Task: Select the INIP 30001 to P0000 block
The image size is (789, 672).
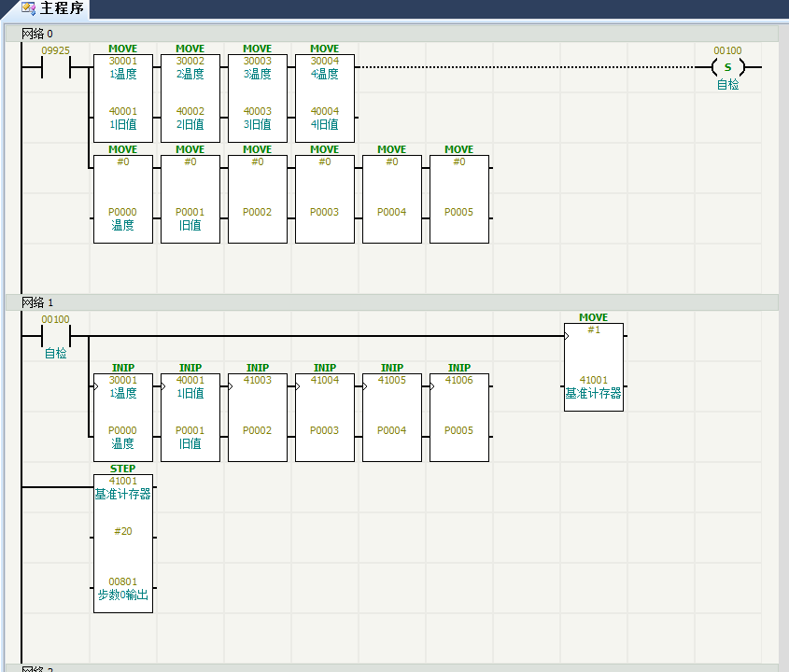Action: [122, 417]
